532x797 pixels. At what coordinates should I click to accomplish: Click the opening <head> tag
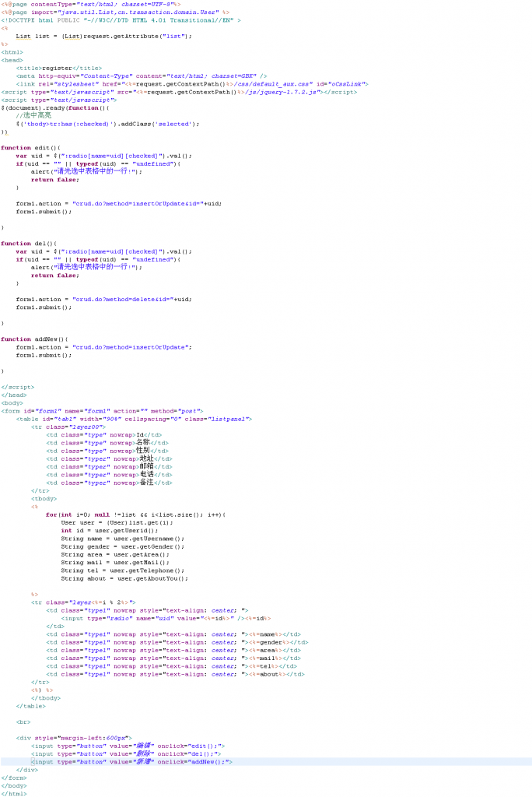click(12, 60)
